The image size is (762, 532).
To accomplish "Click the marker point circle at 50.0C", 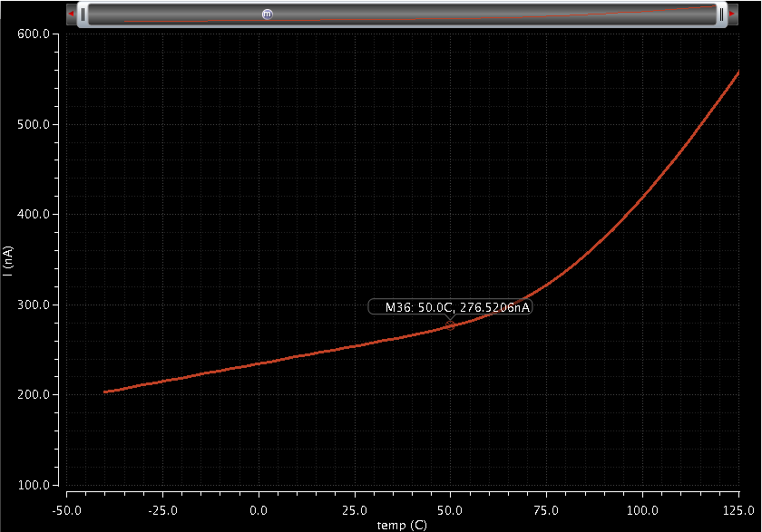I will coord(451,325).
